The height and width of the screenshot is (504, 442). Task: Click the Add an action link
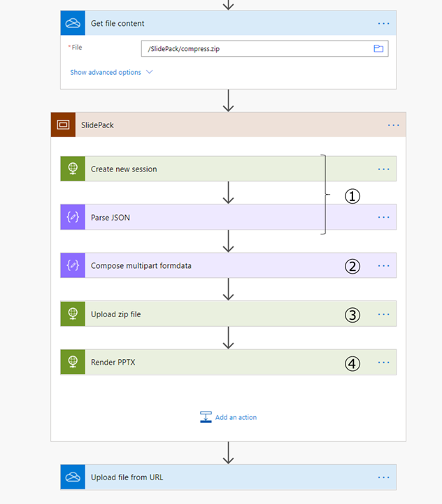(x=236, y=417)
